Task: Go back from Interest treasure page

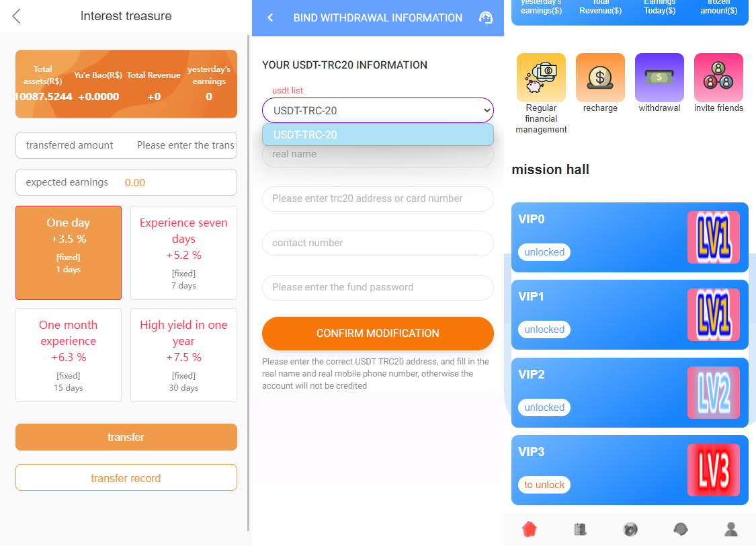Action: point(16,16)
